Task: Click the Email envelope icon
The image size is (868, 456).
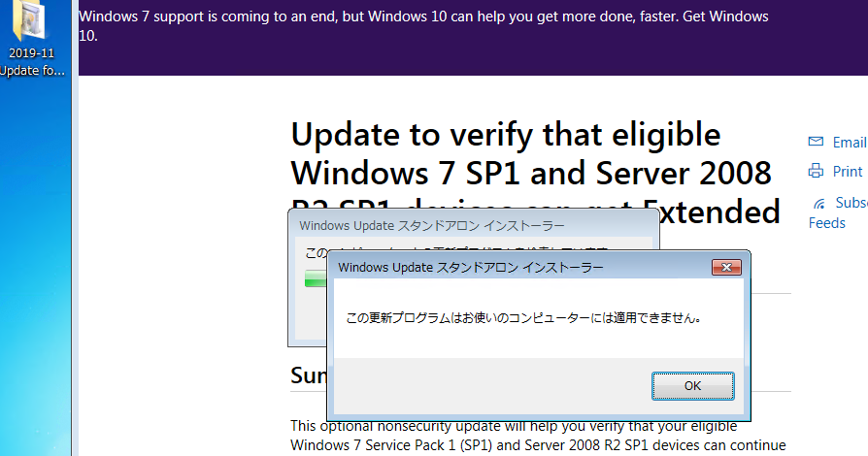Action: pyautogui.click(x=816, y=142)
